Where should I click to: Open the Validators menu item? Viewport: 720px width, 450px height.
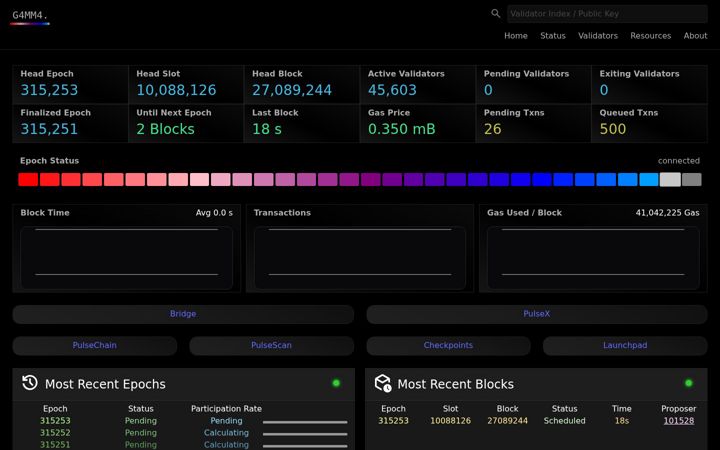pyautogui.click(x=598, y=36)
